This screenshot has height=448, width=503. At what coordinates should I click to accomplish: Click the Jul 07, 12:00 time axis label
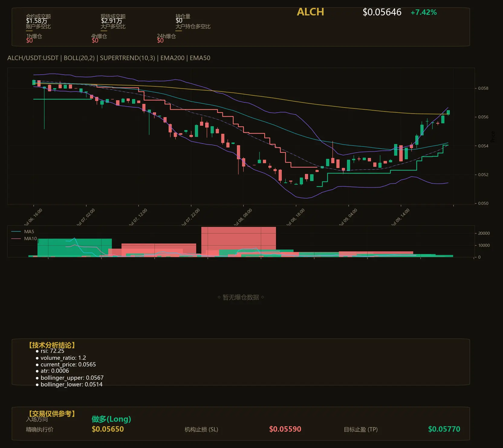click(x=138, y=217)
